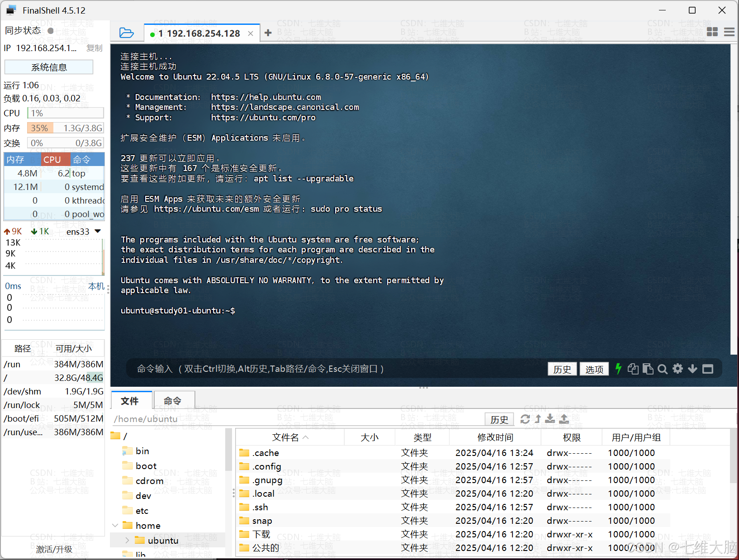Viewport: 739px width, 560px height.
Task: Paste into terminal with the paste icon
Action: point(648,369)
